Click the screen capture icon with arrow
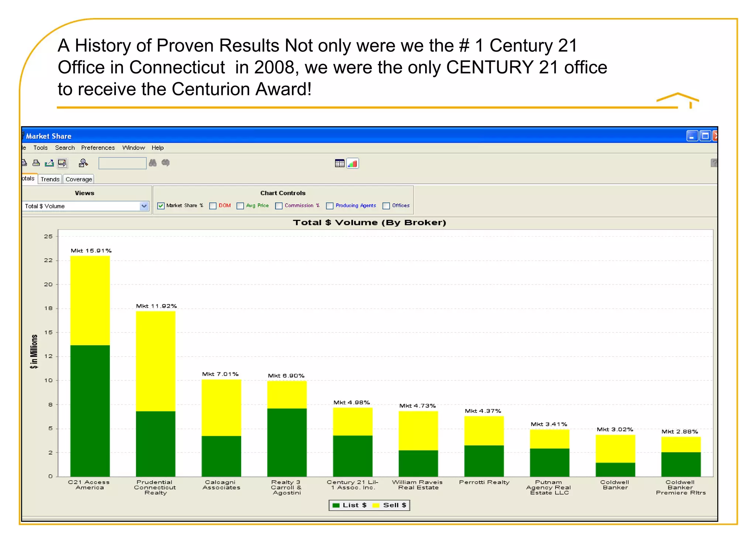 [x=62, y=163]
